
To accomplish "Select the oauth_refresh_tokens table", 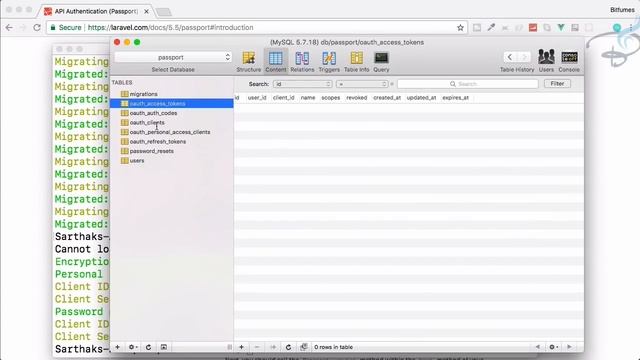I will (x=172, y=142).
